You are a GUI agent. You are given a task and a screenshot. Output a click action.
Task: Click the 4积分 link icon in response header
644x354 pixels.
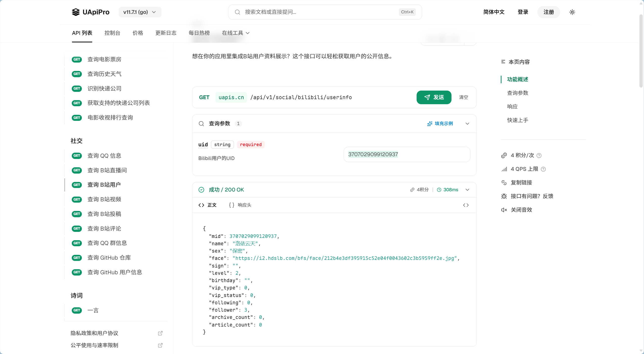coord(412,190)
